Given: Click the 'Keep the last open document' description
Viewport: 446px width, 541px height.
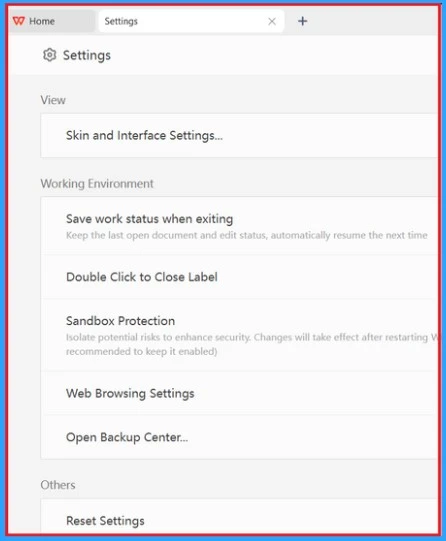Looking at the screenshot, I should (x=247, y=235).
